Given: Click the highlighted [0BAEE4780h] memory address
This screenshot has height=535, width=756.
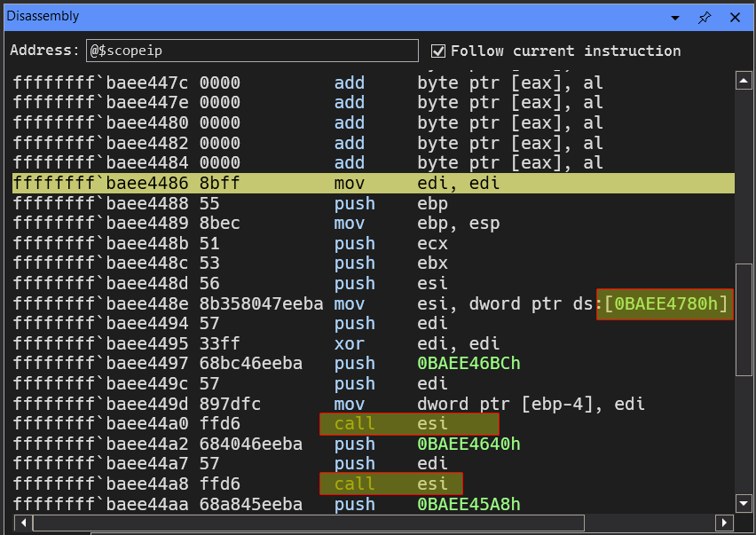Looking at the screenshot, I should click(x=666, y=304).
